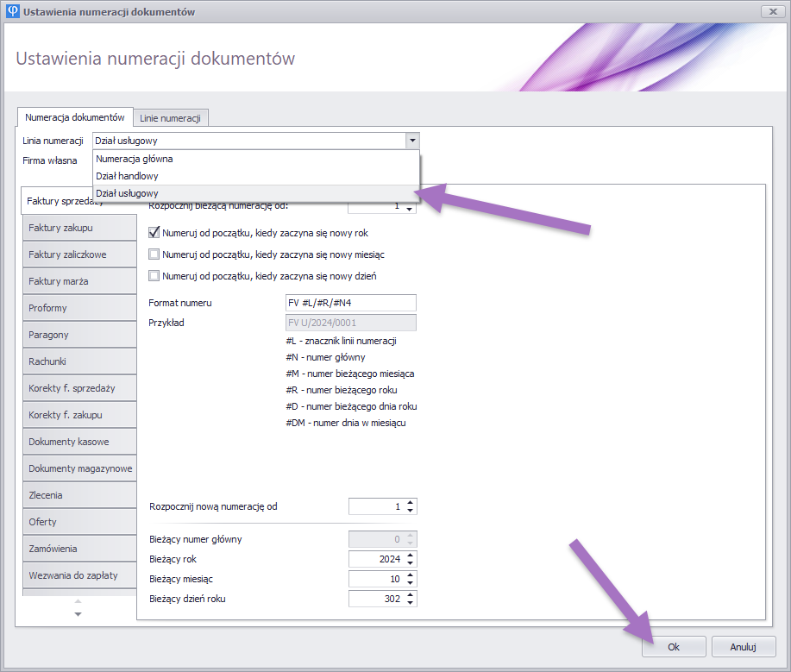791x672 pixels.
Task: Confirm settings with the Ok button
Action: (674, 646)
